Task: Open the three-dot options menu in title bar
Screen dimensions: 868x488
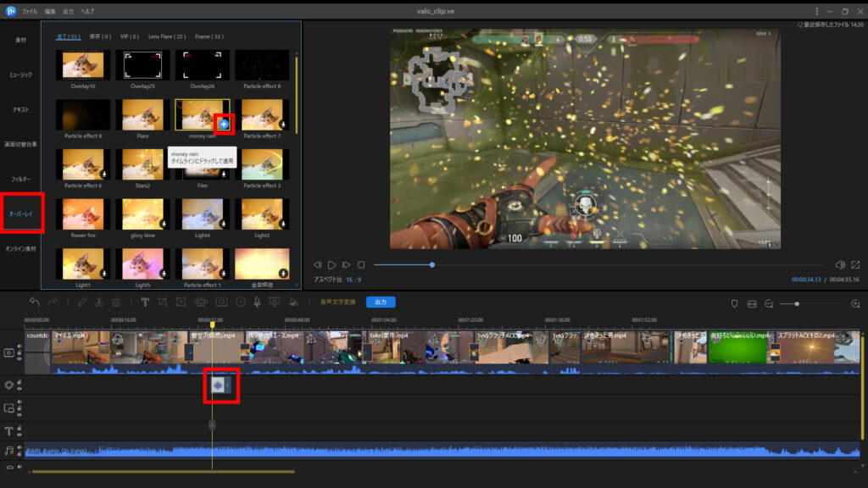Action: click(x=816, y=11)
